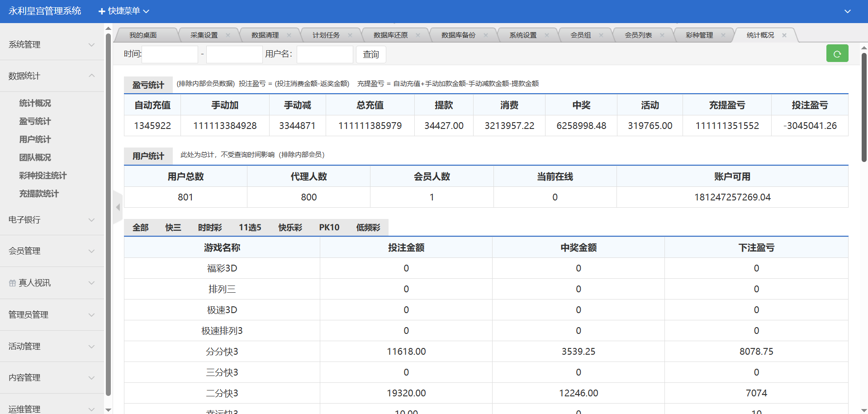The width and height of the screenshot is (868, 414).
Task: Select the 快三 game category tab
Action: coord(173,227)
